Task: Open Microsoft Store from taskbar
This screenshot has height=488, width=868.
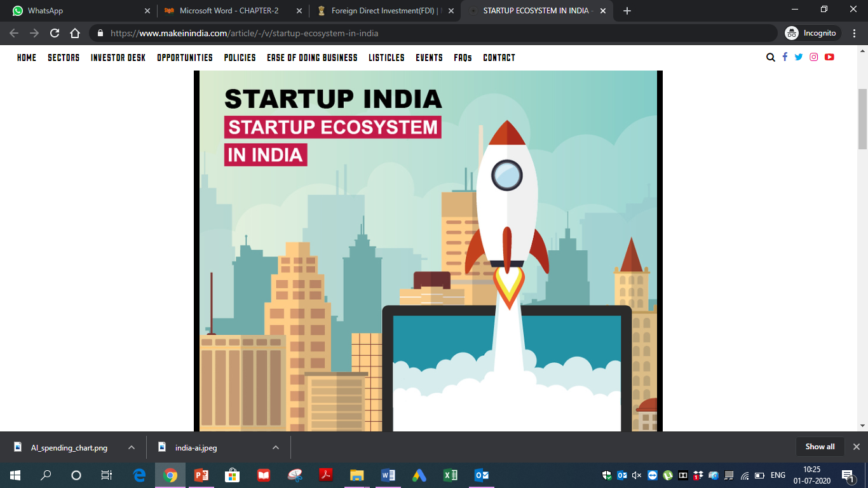Action: [x=233, y=475]
